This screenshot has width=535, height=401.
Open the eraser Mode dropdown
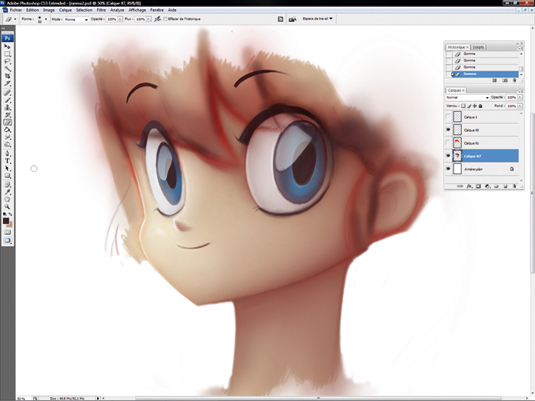coord(76,19)
